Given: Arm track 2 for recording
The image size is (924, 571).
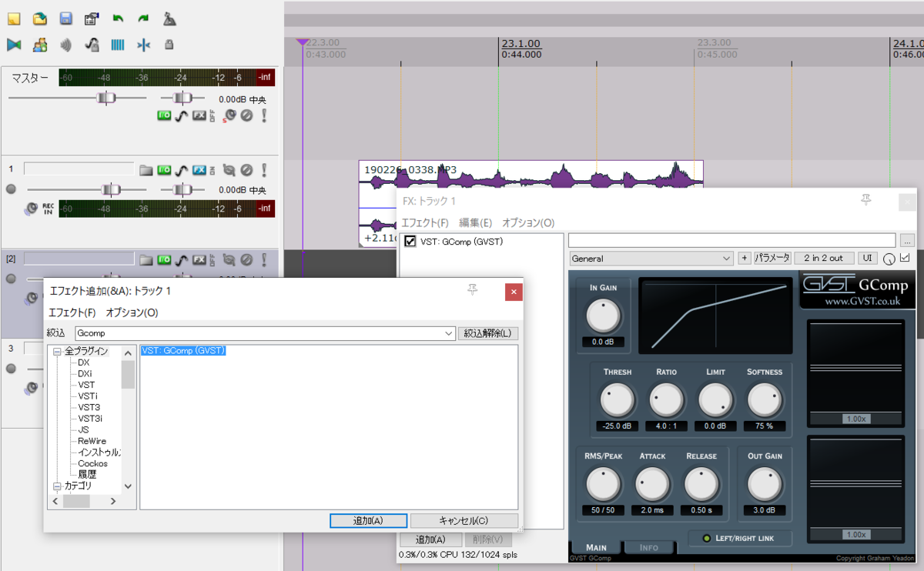Looking at the screenshot, I should pyautogui.click(x=11, y=279).
